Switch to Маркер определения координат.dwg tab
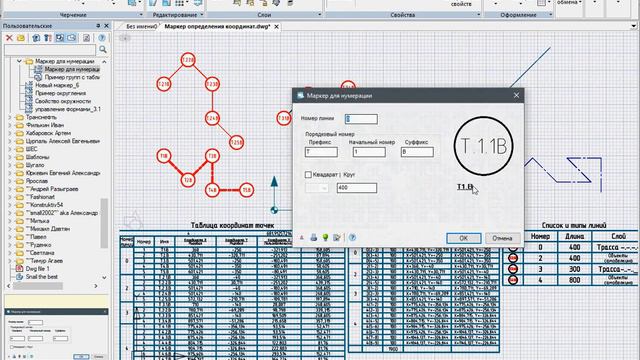 click(x=217, y=27)
